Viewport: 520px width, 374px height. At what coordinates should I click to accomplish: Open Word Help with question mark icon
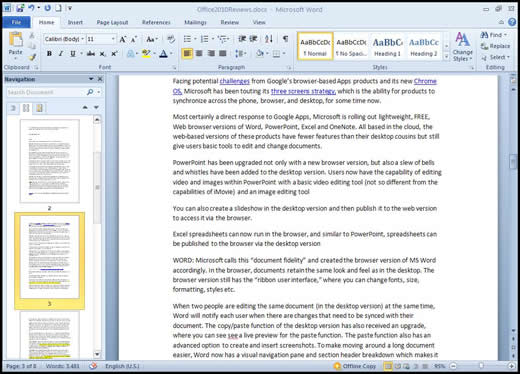512,22
